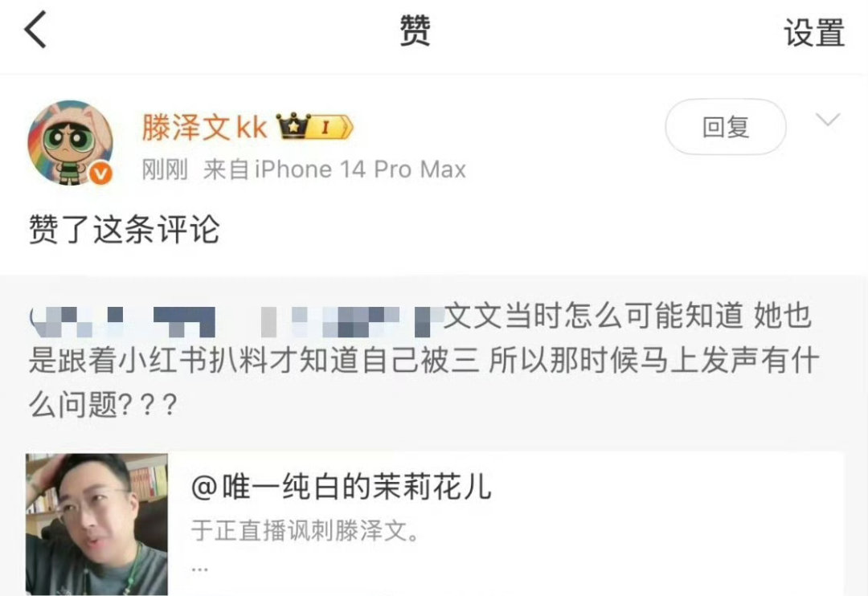Open quoted post 于正直播讽刺滕泽文
This screenshot has height=596, width=868.
click(305, 531)
